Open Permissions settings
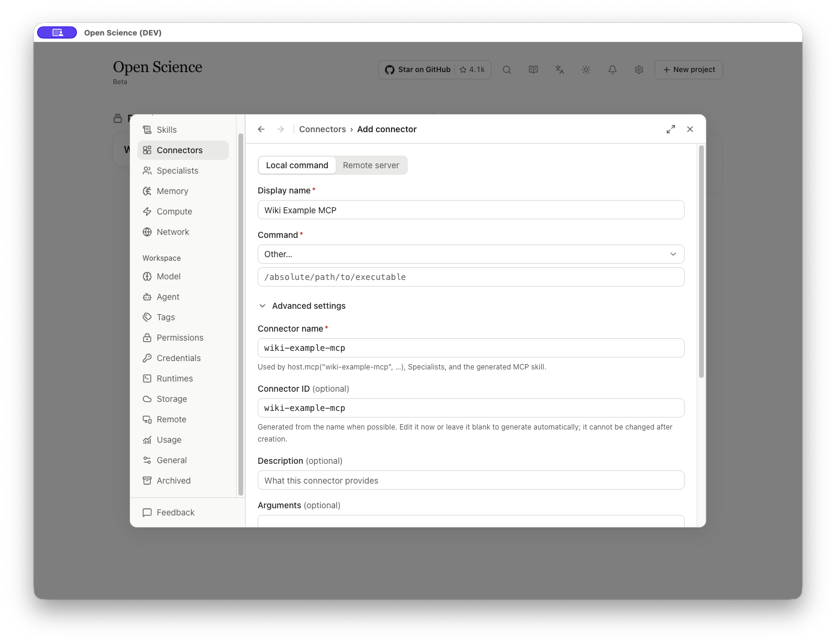 [x=183, y=338]
